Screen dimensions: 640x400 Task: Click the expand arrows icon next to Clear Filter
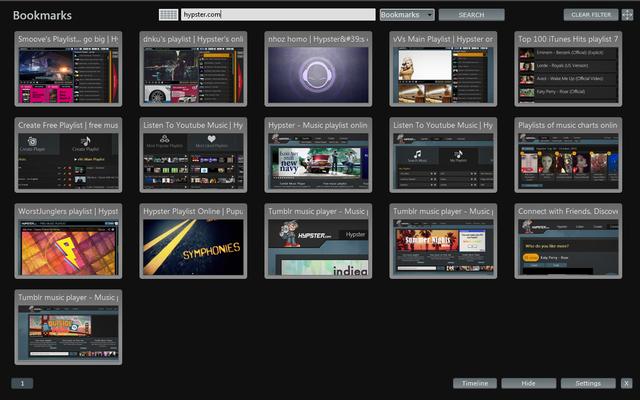point(627,15)
